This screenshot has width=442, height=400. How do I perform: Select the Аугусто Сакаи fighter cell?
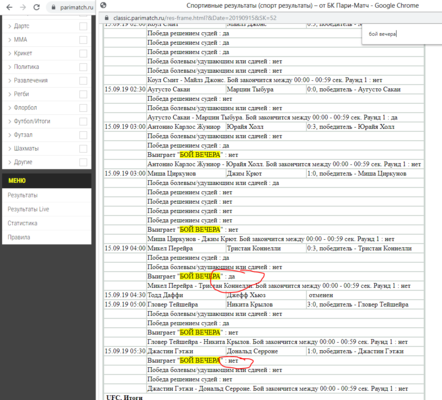click(x=186, y=89)
